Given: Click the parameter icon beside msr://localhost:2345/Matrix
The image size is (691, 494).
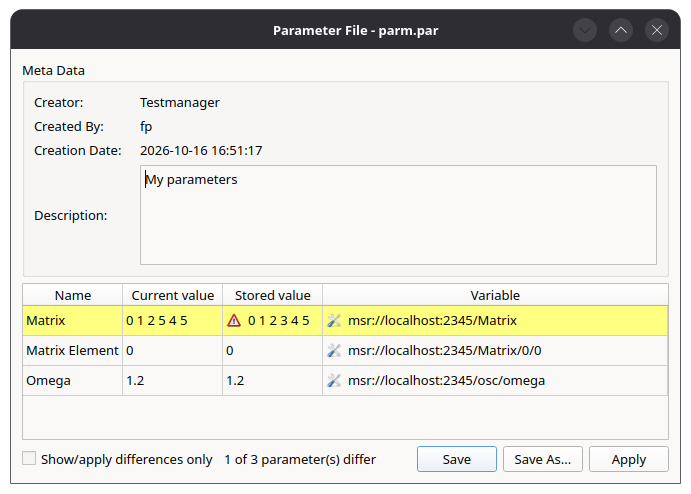Looking at the screenshot, I should coord(334,320).
